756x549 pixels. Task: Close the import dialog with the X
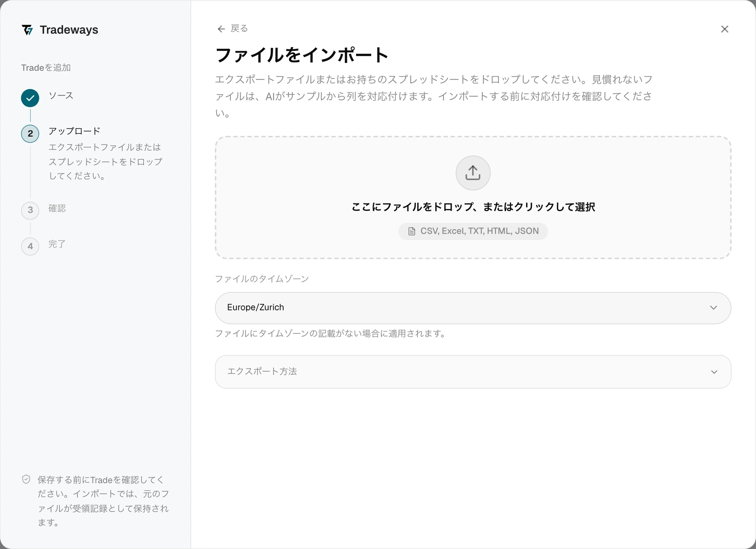click(x=724, y=29)
